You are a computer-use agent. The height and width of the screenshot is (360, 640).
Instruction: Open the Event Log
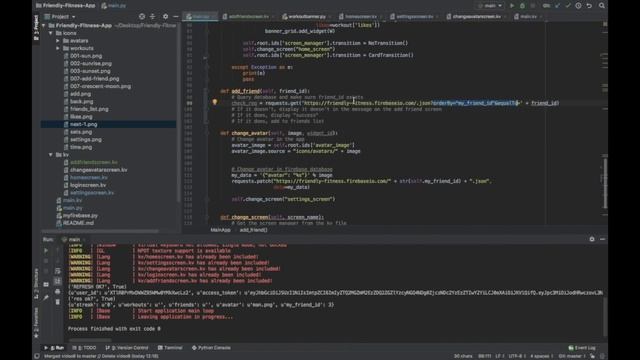click(582, 348)
